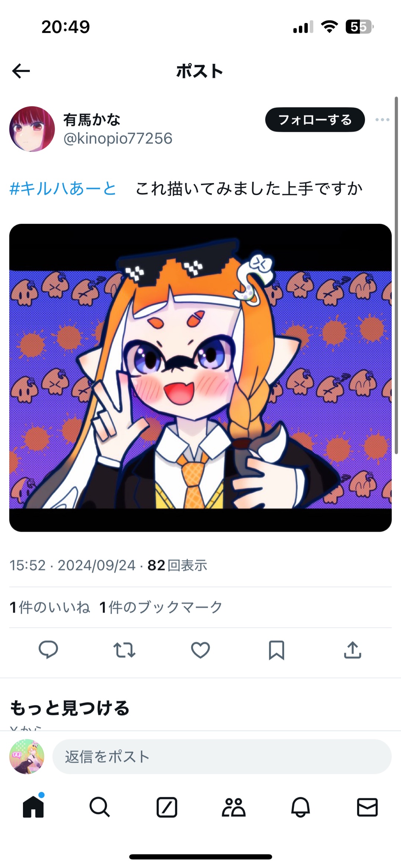Viewport: 401px width, 868px height.
Task: Follow 有馬かな with フォローする button
Action: pos(315,120)
